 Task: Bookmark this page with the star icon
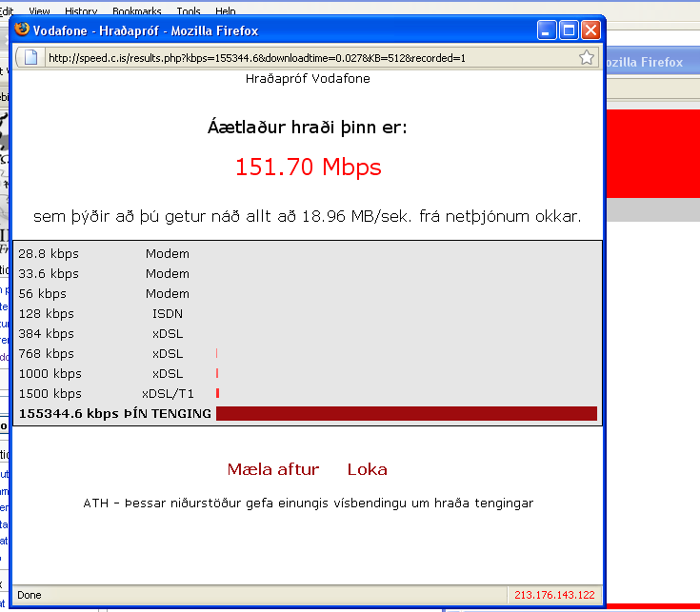pyautogui.click(x=587, y=58)
